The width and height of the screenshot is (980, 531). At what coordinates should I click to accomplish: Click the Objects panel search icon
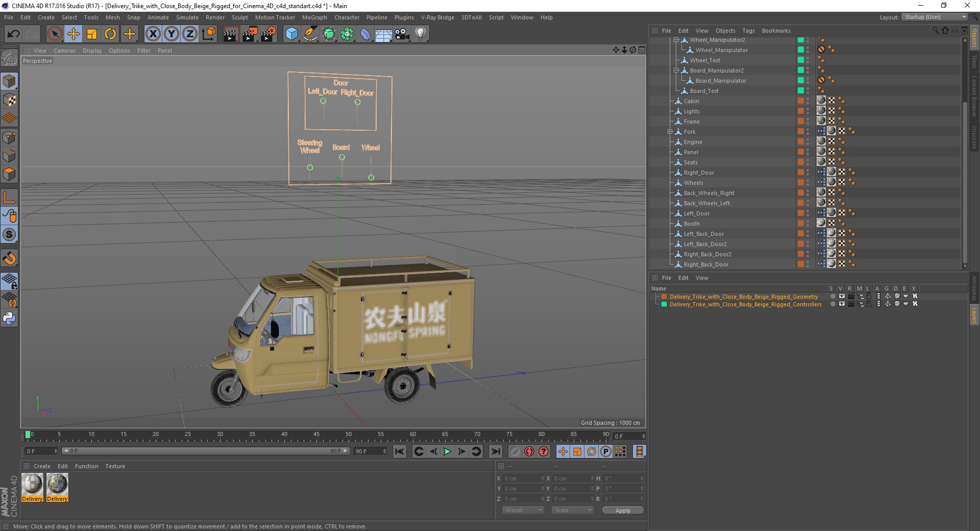(935, 30)
